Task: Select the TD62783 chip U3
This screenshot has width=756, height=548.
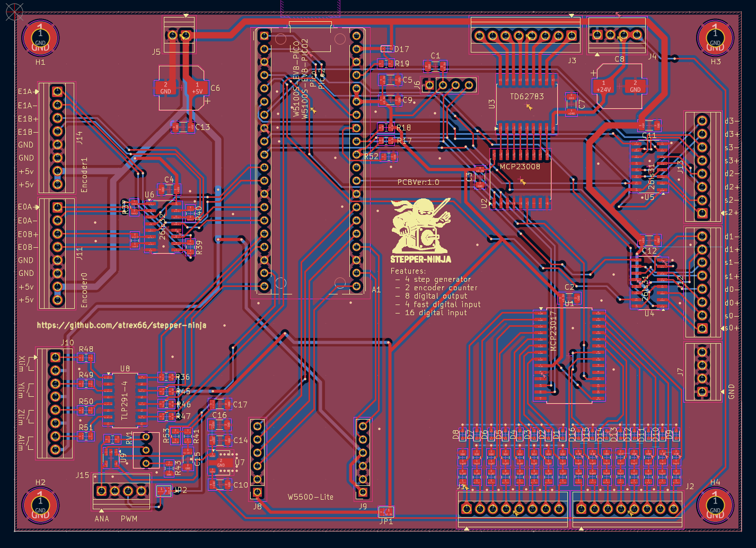Action: tap(526, 104)
